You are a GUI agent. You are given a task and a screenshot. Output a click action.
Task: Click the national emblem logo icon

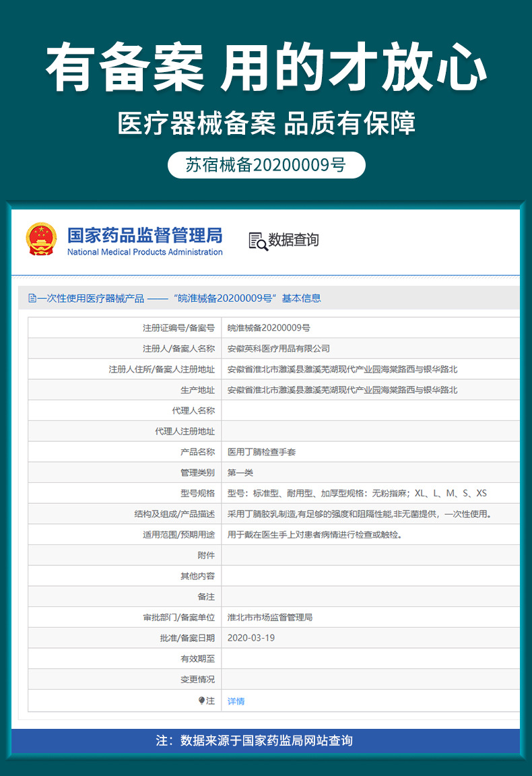41,240
